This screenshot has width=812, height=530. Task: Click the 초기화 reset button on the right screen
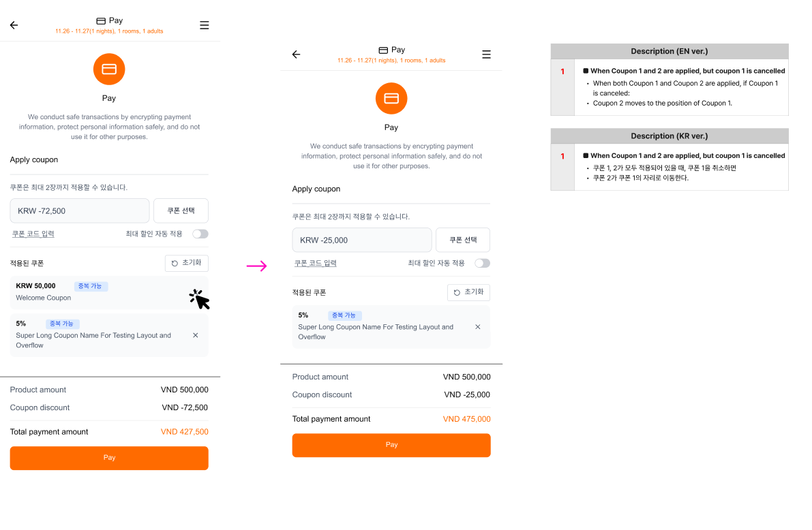tap(469, 292)
